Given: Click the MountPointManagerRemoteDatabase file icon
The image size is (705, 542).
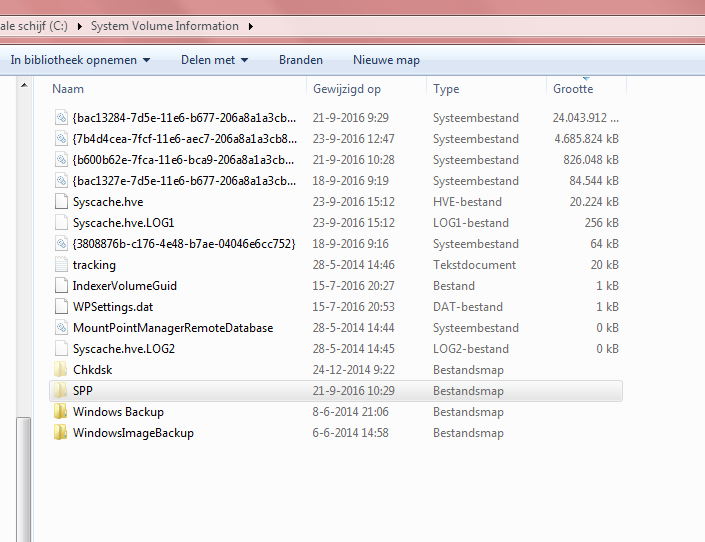Looking at the screenshot, I should 61,327.
